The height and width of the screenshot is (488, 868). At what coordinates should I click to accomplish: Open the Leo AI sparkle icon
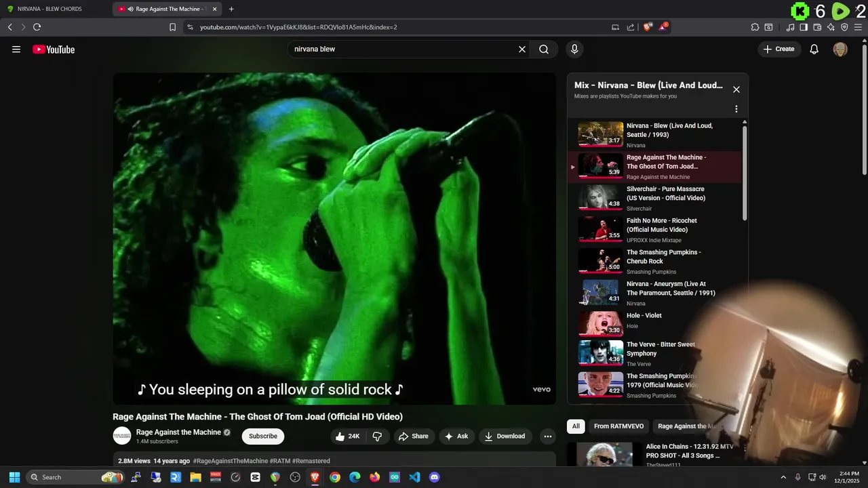point(831,27)
